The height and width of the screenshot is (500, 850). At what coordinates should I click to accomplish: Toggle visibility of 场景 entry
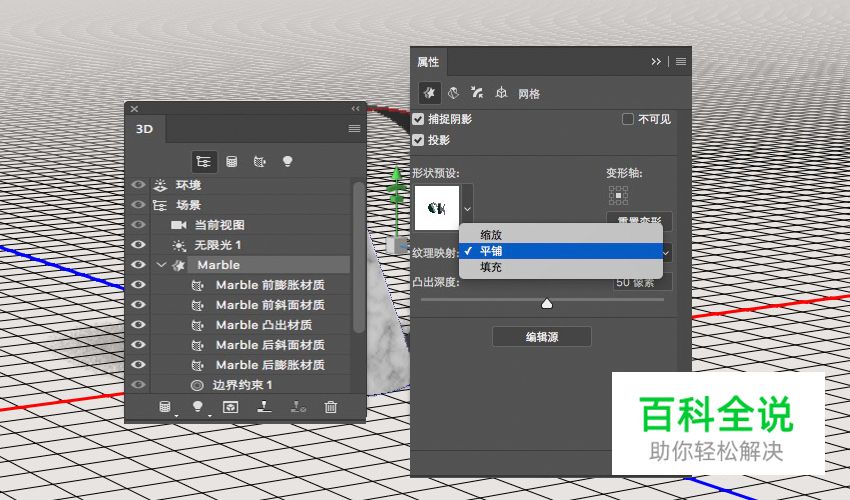138,205
